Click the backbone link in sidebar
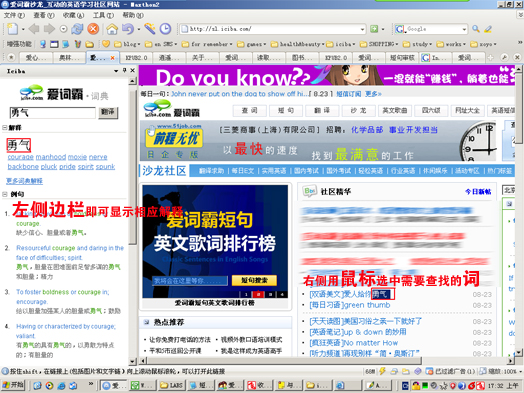 click(x=23, y=166)
